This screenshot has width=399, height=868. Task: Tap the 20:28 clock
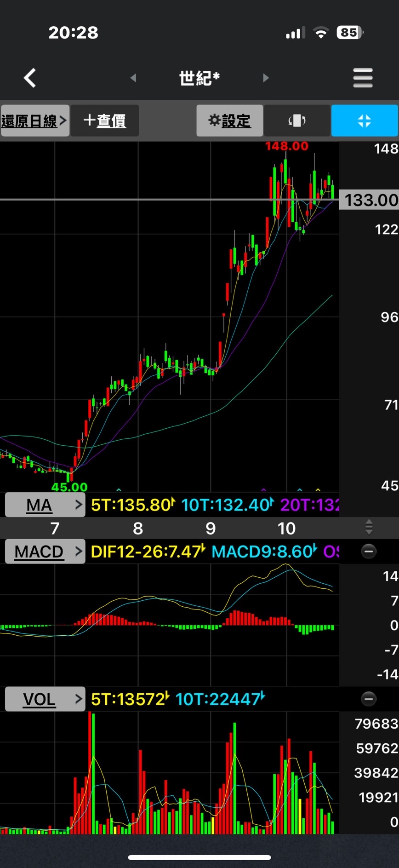tap(74, 33)
